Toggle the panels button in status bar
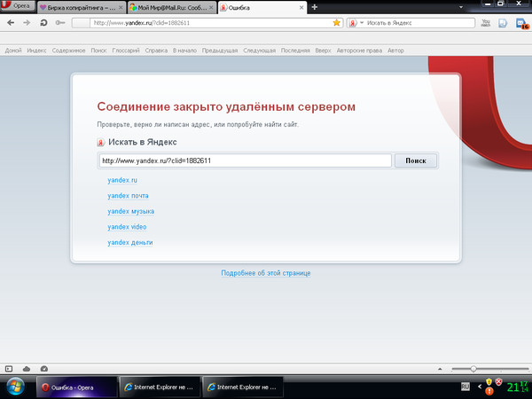This screenshot has width=532, height=399. [9, 369]
